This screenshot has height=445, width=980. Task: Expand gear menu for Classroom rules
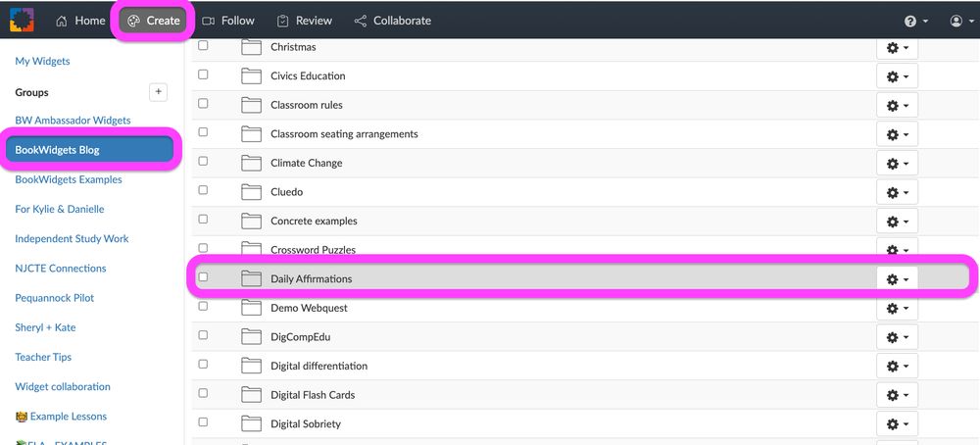(897, 105)
